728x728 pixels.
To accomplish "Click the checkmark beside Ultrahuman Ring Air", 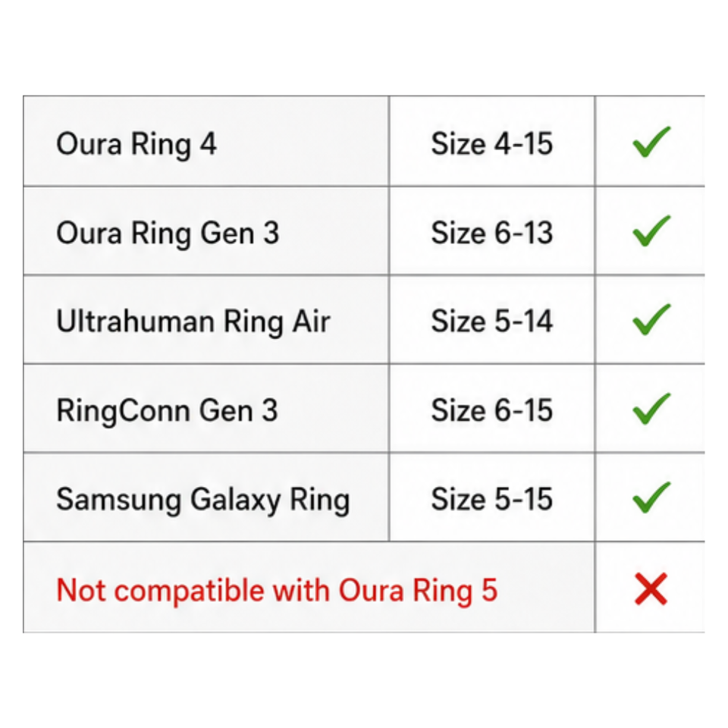I will click(x=651, y=319).
